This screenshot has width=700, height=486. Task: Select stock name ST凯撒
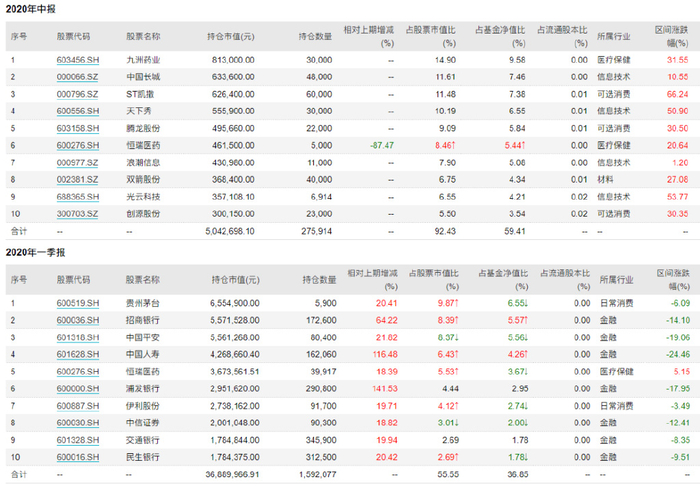pyautogui.click(x=140, y=94)
